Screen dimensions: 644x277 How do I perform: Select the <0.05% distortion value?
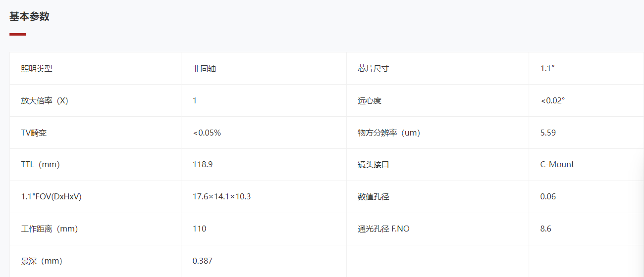(x=207, y=133)
